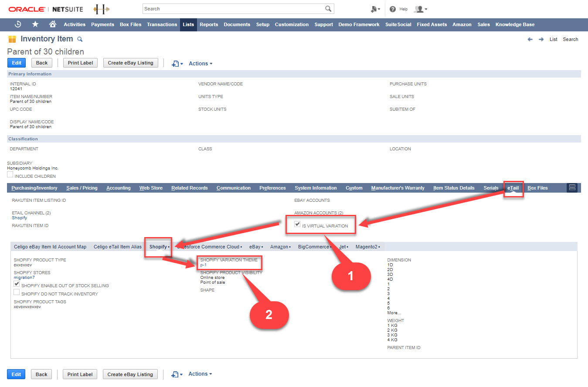Click the top Edit button
This screenshot has height=387, width=588.
pyautogui.click(x=17, y=63)
